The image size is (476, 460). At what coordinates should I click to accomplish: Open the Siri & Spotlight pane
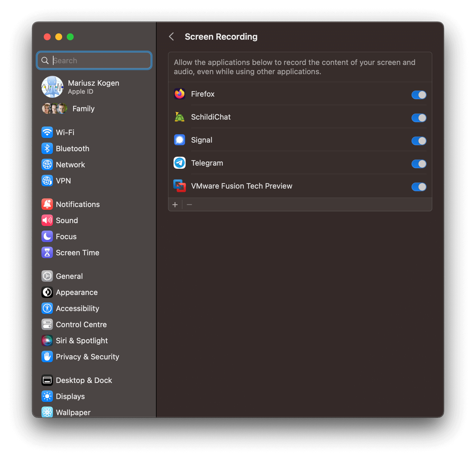(x=81, y=341)
